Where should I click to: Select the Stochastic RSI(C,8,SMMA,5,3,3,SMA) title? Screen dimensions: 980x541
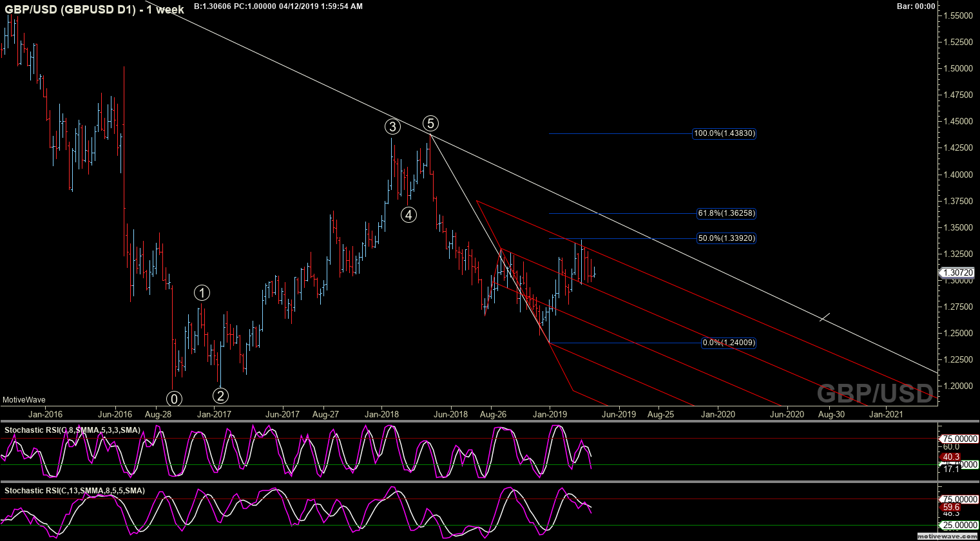[x=72, y=430]
